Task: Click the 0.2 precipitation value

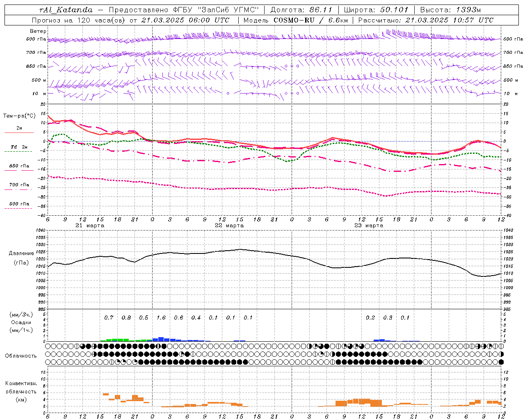Action: pos(370,317)
